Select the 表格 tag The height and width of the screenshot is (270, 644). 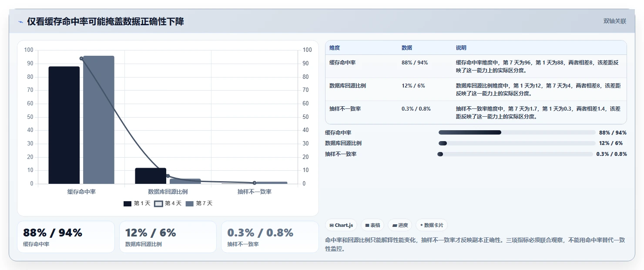(x=372, y=225)
